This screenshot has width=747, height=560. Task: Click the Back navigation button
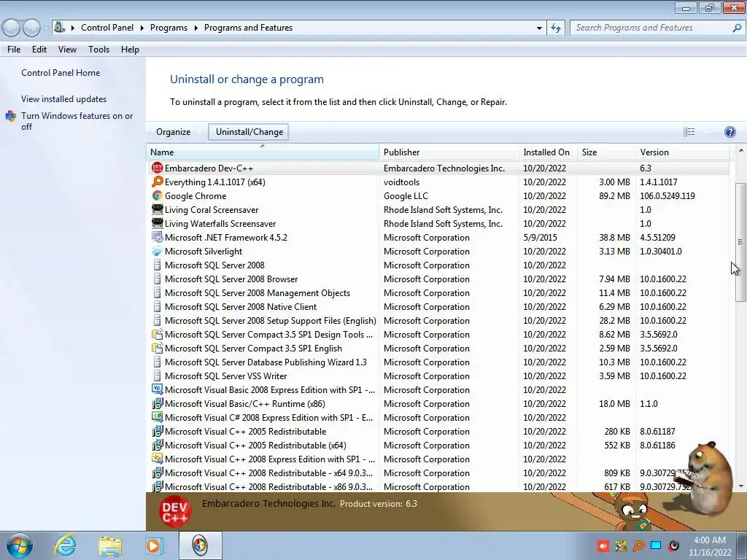pos(12,28)
